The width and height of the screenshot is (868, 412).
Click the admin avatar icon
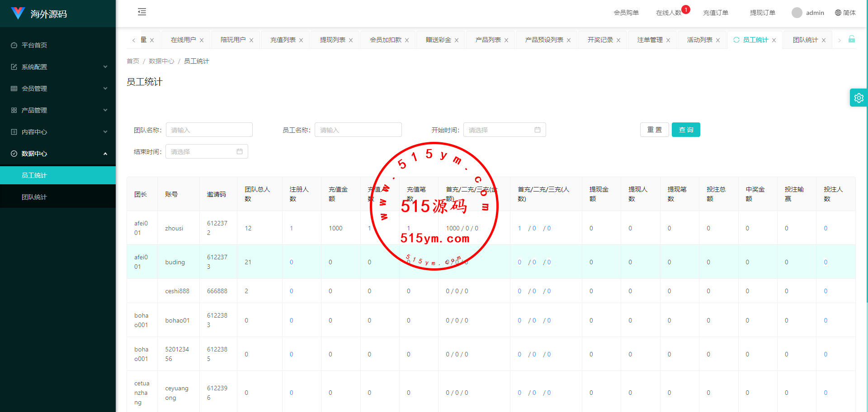point(797,13)
